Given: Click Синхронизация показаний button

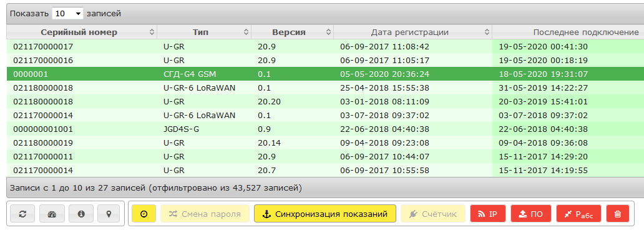Looking at the screenshot, I should (x=325, y=214).
